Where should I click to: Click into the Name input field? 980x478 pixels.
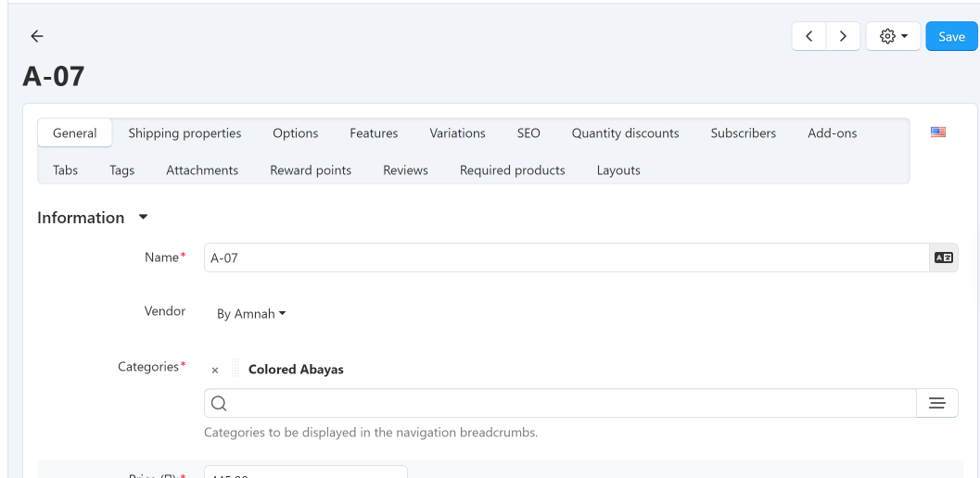566,258
